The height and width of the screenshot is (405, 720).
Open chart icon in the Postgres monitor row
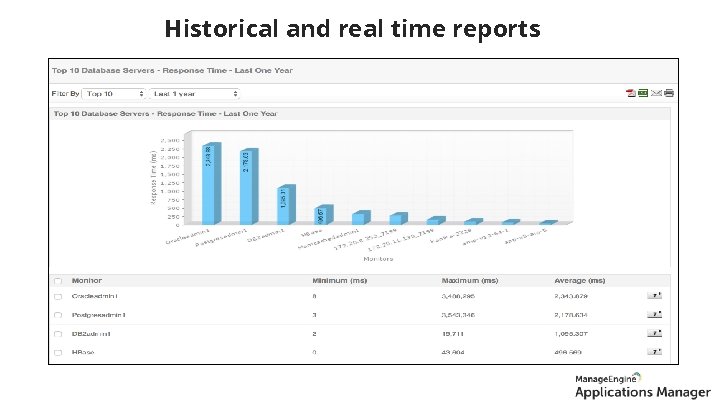[x=655, y=315]
